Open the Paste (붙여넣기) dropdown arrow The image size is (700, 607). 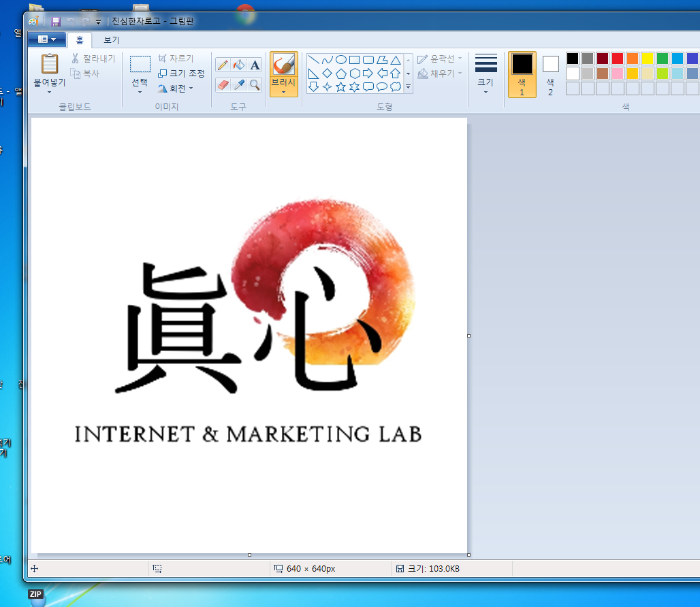tap(50, 93)
